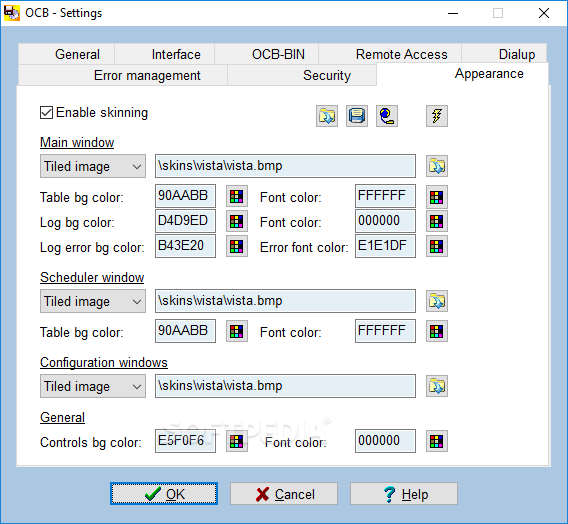Open color picker for Main window Table bg color
Viewport: 568px width, 524px height.
(237, 196)
